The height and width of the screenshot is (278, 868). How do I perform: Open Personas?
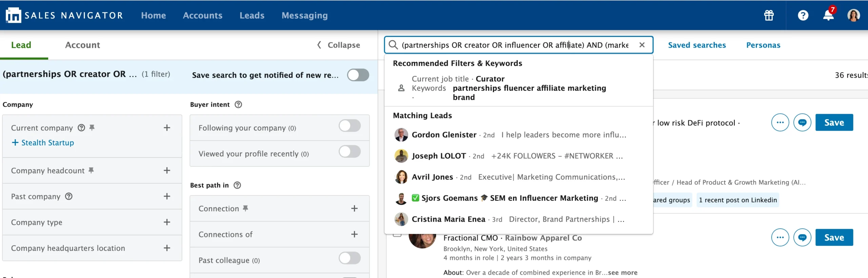tap(763, 45)
